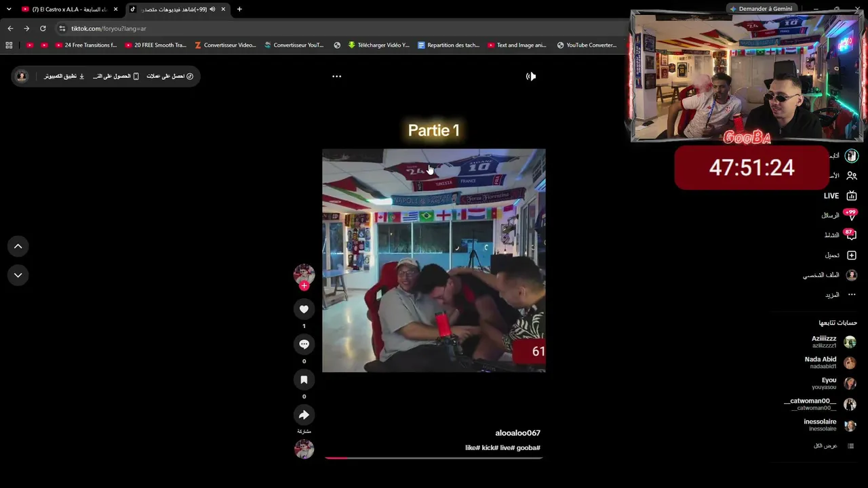Open the Convertisseur Video bookmark

point(226,45)
